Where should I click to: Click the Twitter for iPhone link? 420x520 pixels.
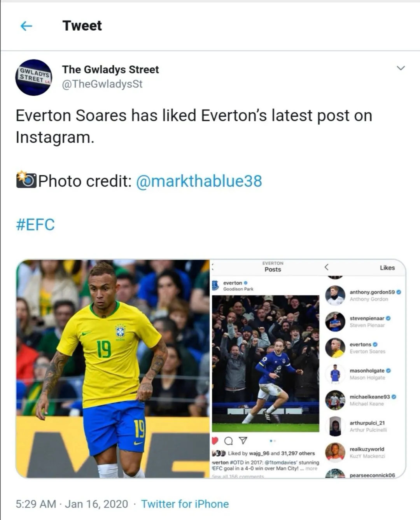pos(185,504)
